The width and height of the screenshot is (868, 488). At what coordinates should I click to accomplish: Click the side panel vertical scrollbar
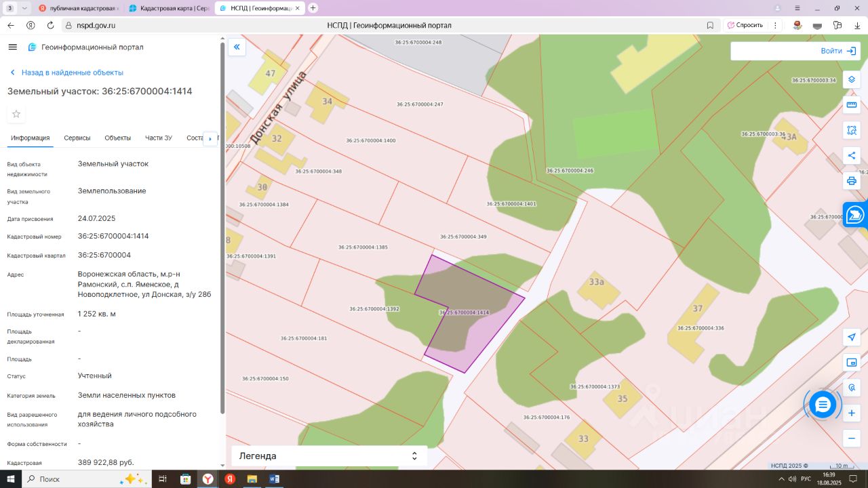222,227
